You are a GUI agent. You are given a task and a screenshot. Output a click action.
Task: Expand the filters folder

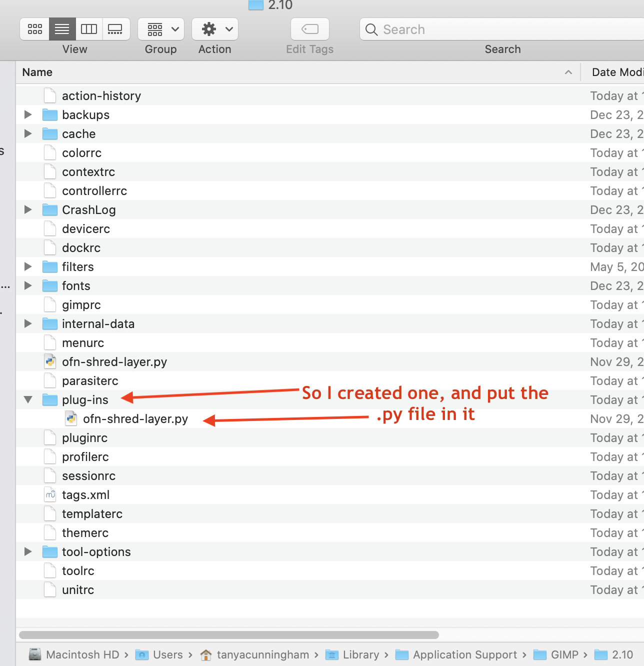(x=28, y=266)
